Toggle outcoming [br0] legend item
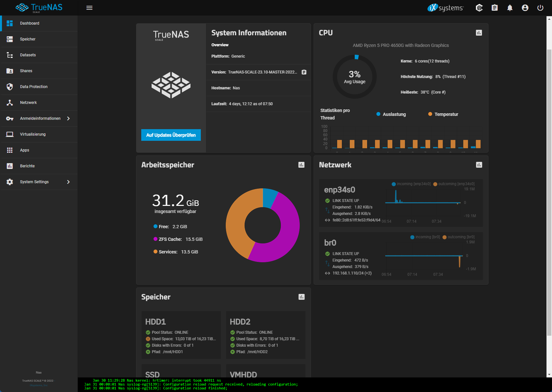Screen dimensions: 552x392 pos(459,237)
